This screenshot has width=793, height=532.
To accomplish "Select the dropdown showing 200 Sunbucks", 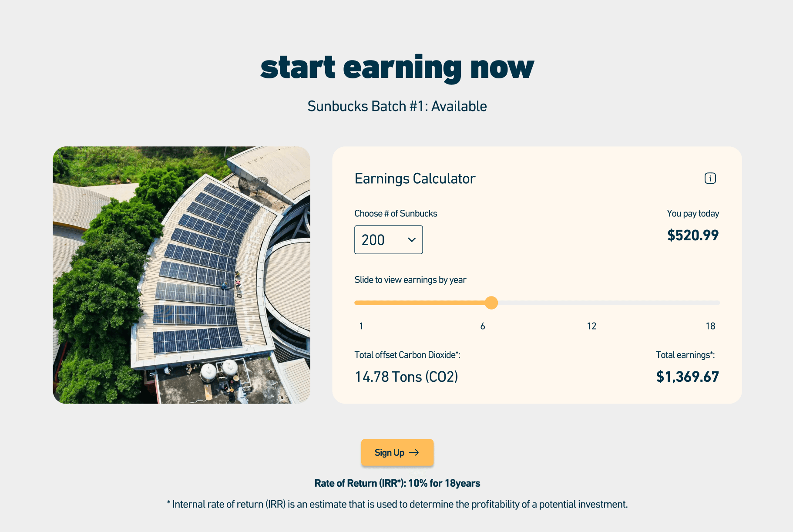I will tap(389, 240).
